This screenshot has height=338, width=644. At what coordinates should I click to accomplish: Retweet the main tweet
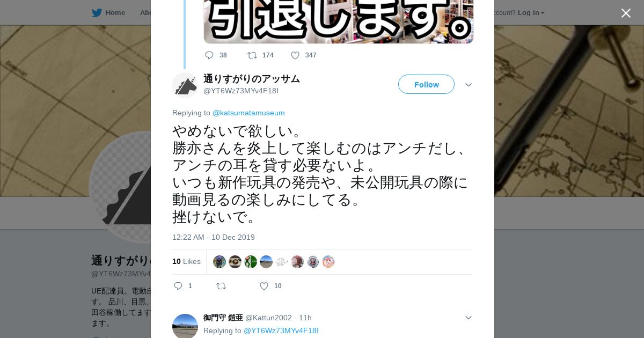pos(221,286)
